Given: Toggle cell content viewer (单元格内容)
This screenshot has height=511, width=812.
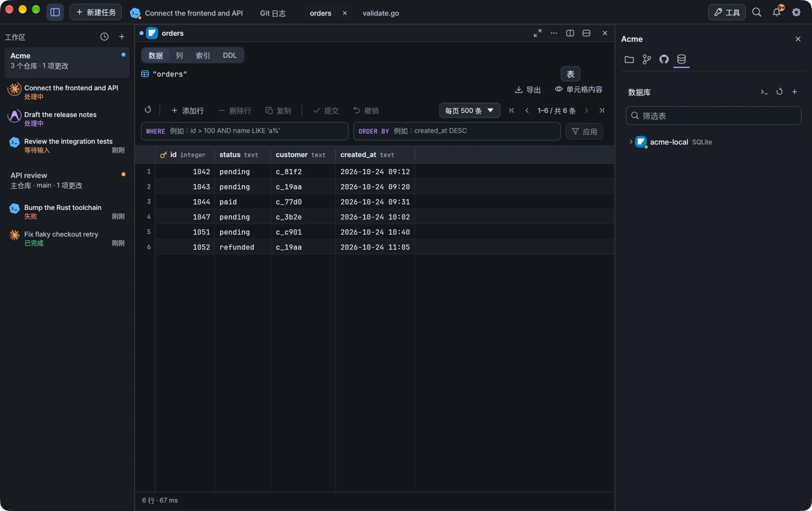Looking at the screenshot, I should pyautogui.click(x=579, y=89).
